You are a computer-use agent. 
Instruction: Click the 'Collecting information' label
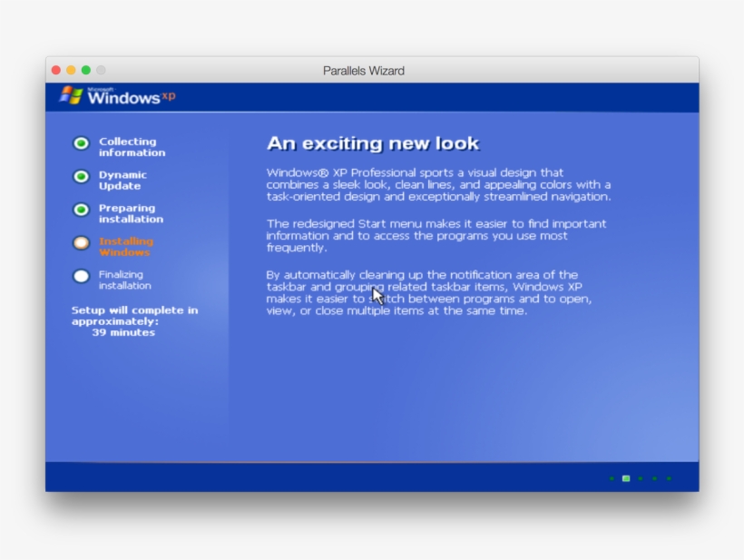pyautogui.click(x=132, y=147)
